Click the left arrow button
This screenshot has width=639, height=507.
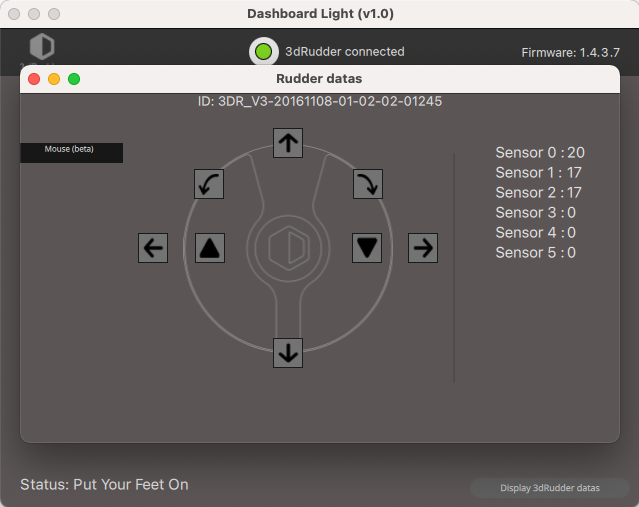tap(153, 248)
